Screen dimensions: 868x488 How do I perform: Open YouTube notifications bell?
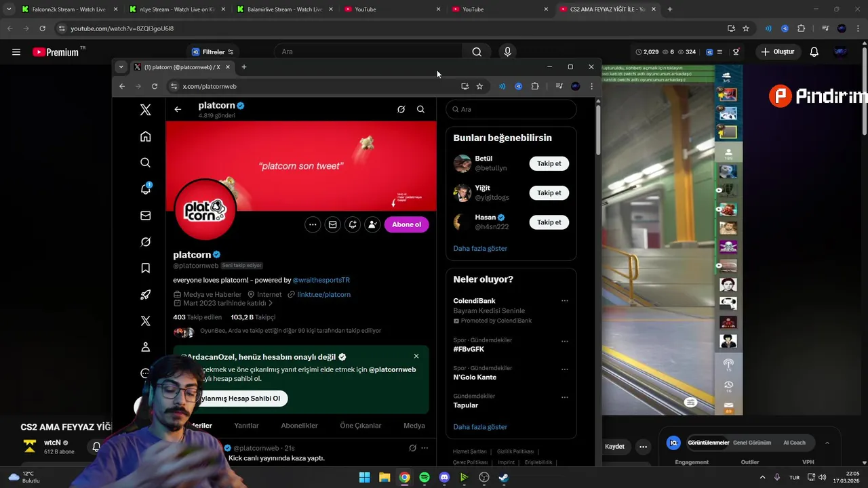(x=814, y=52)
